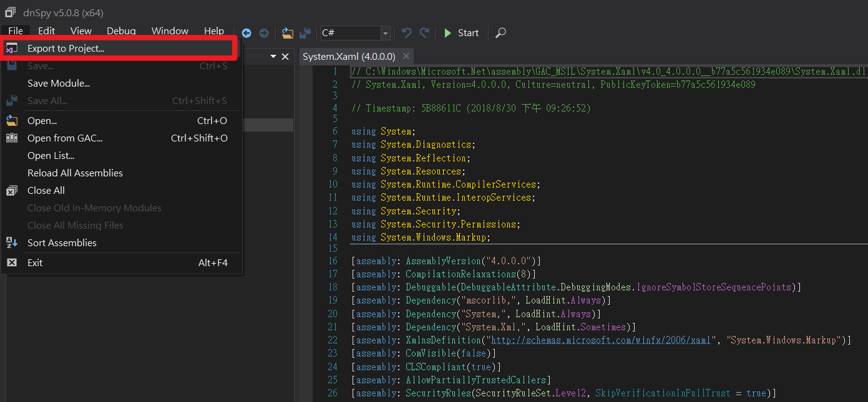
Task: Open the View menu
Action: pyautogui.click(x=81, y=31)
